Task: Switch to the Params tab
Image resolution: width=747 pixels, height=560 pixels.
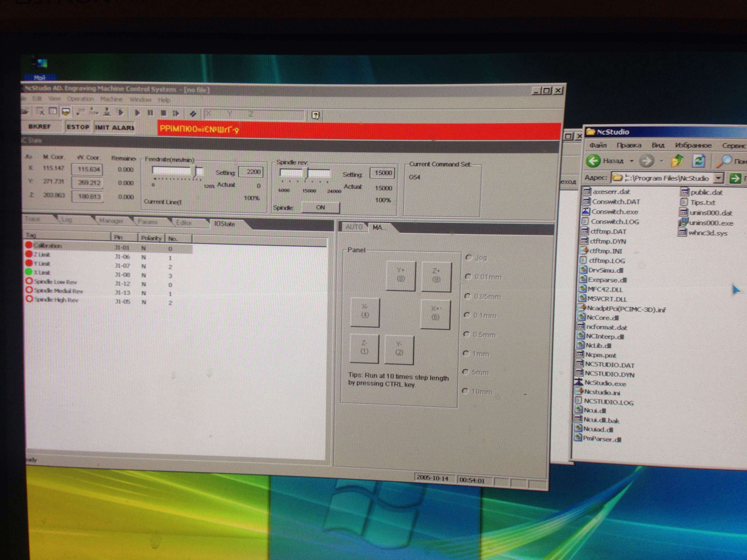Action: click(148, 222)
